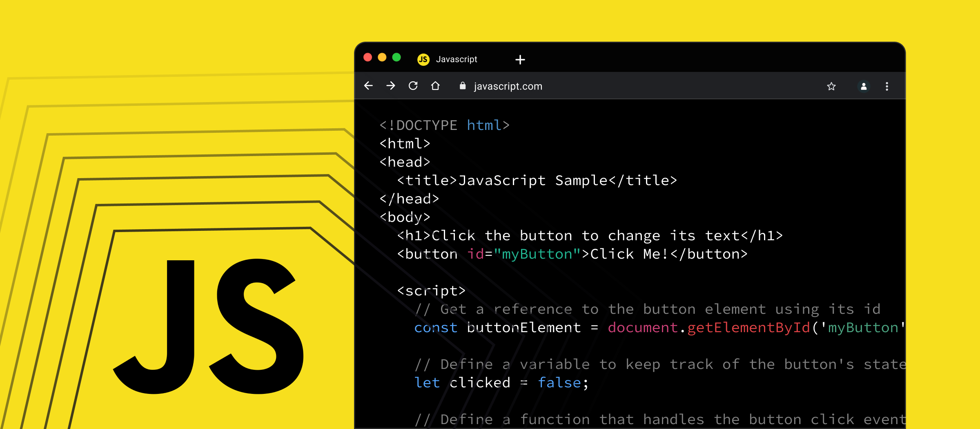Go back with the left arrow
Viewport: 980px width, 429px height.
click(368, 86)
